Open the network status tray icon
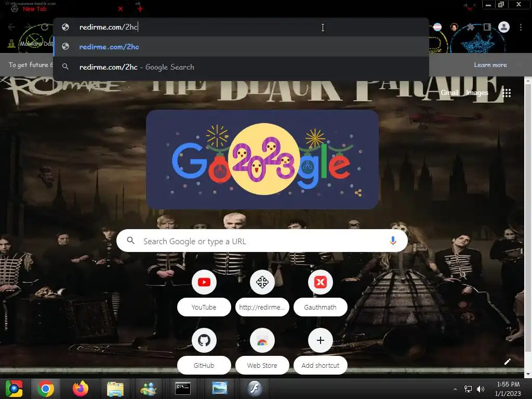 pyautogui.click(x=468, y=389)
